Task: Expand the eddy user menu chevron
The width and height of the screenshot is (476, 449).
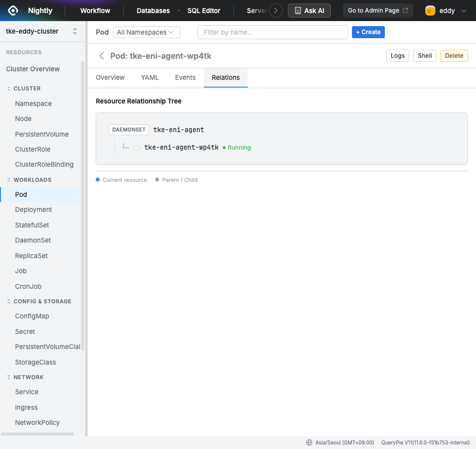Action: click(464, 11)
